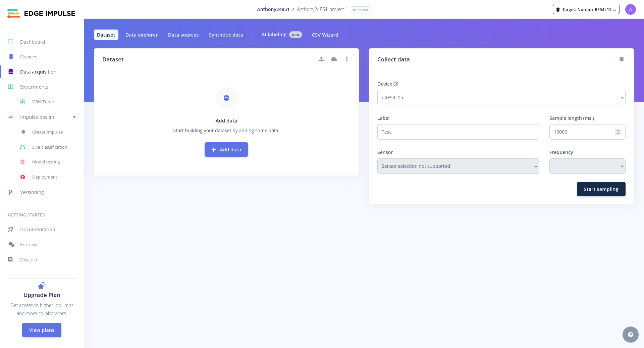Open the Device dropdown showing nRF54L15

pyautogui.click(x=501, y=98)
